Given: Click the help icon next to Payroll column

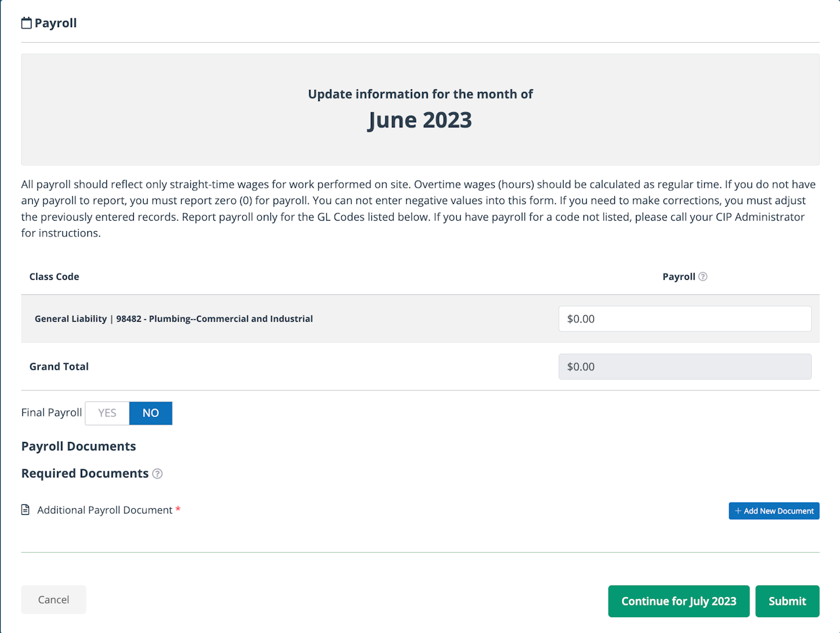Looking at the screenshot, I should 703,276.
